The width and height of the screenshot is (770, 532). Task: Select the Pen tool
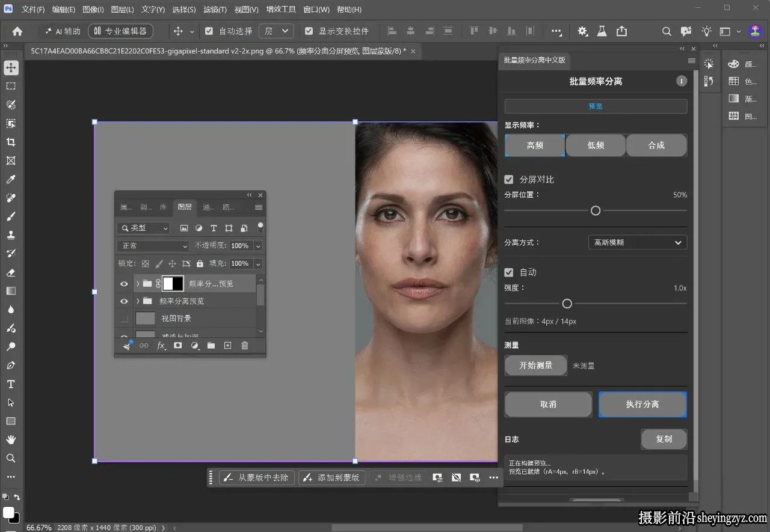11,365
